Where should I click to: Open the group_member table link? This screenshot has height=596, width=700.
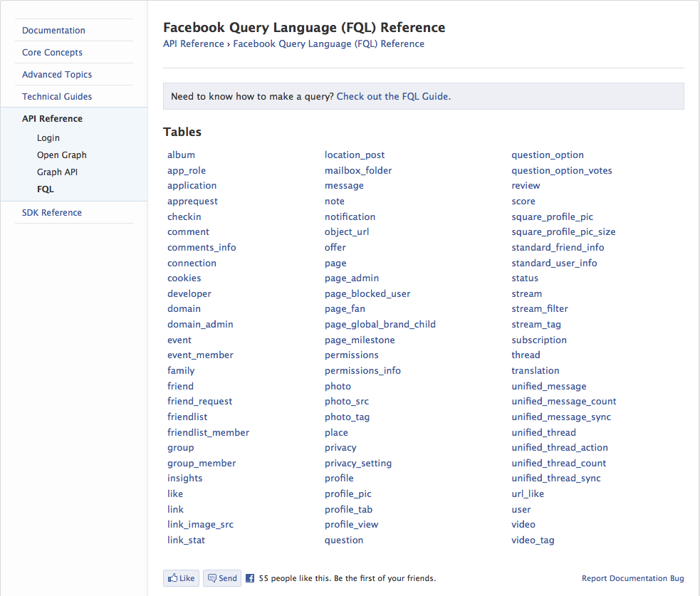tap(202, 464)
